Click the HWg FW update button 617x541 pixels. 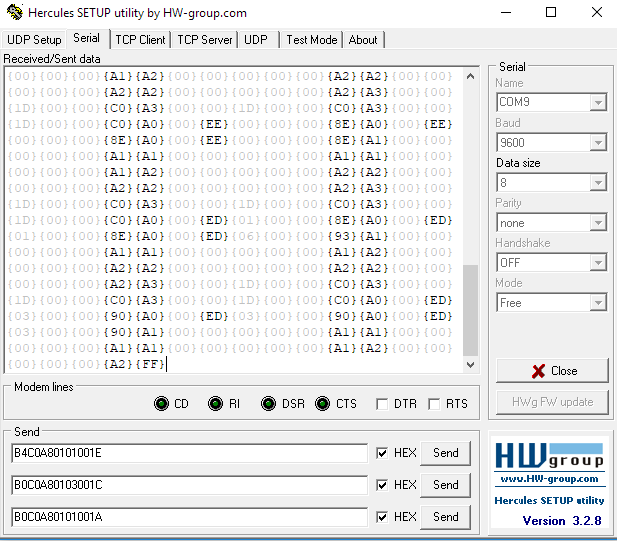pos(552,402)
